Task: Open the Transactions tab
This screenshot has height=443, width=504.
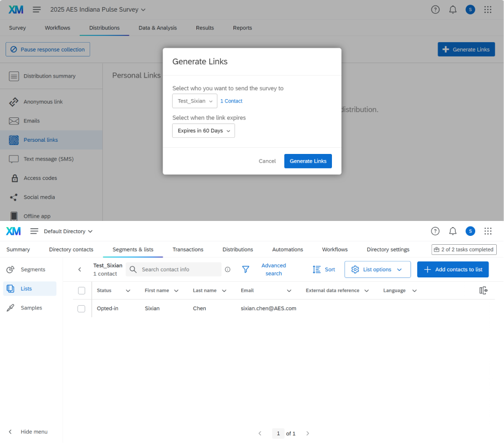Action: coord(188,249)
